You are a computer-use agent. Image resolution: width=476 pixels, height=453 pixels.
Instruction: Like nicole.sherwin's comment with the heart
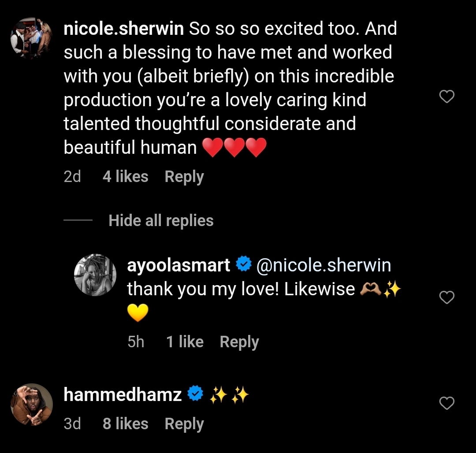coord(447,97)
